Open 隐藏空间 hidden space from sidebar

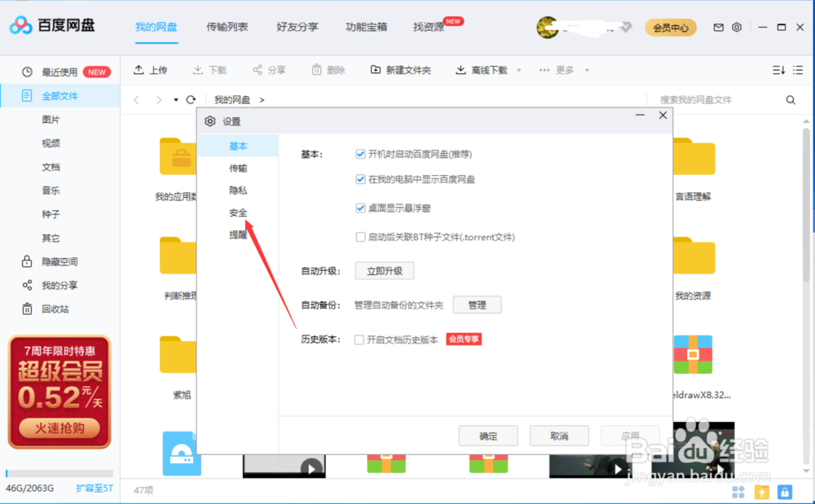[50, 261]
